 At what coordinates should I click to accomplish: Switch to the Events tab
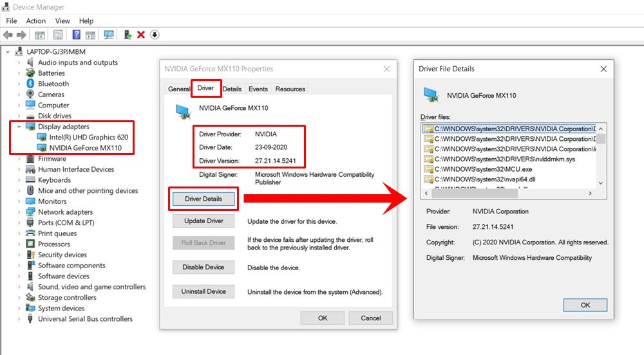point(258,89)
